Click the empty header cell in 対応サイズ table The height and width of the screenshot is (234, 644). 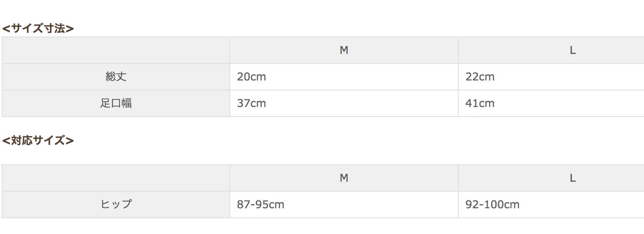(116, 178)
